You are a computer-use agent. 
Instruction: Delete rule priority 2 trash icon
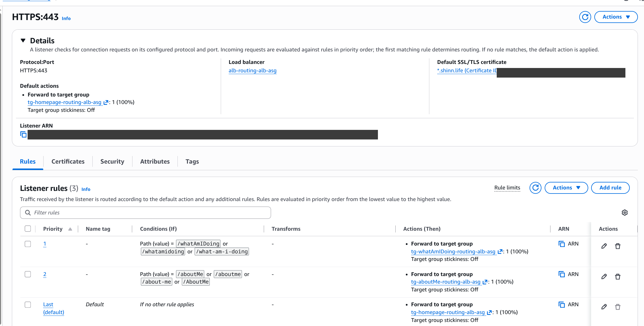coord(618,277)
